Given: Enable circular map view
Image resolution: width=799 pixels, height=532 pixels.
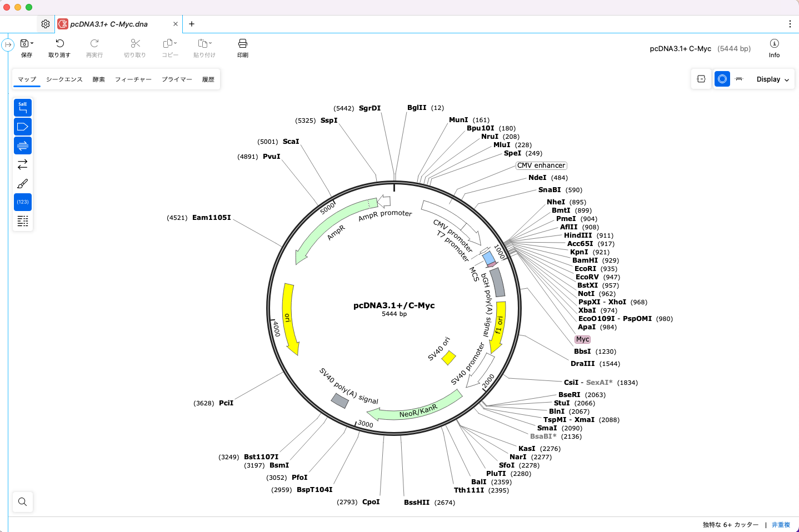Looking at the screenshot, I should [x=722, y=79].
